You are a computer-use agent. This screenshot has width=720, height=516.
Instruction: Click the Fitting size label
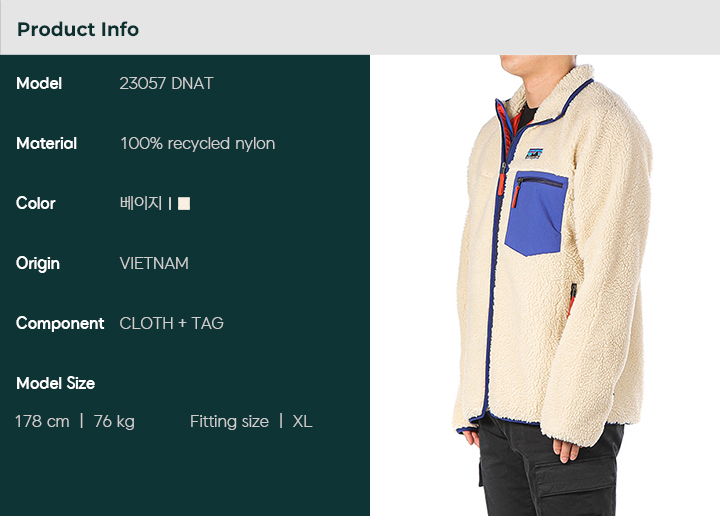coord(229,421)
